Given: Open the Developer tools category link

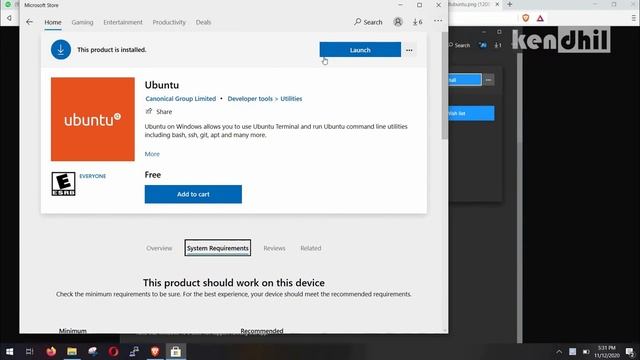Looking at the screenshot, I should [250, 99].
